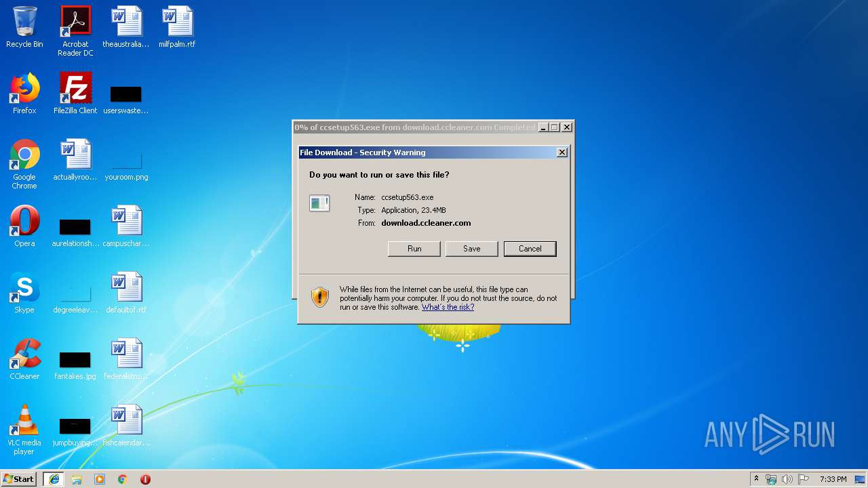Select the youroom.png image file

[126, 167]
